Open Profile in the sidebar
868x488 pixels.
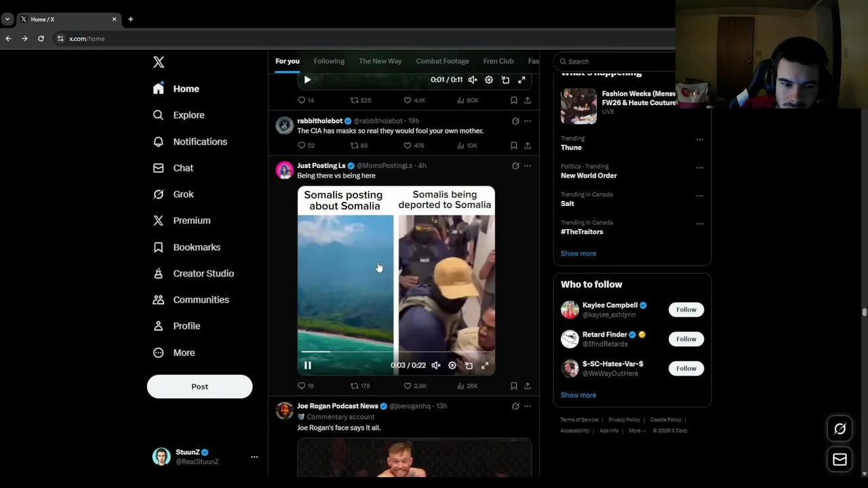coord(176,326)
